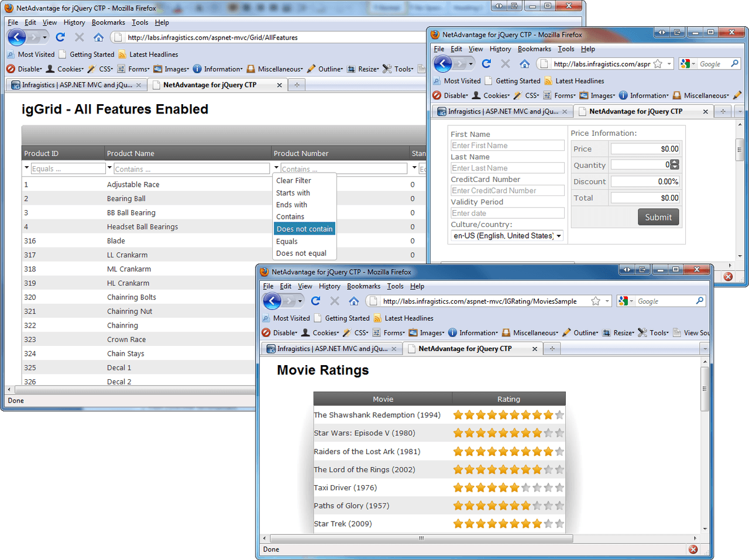Click the Back arrow in the form window
This screenshot has width=749, height=560.
coord(443,64)
